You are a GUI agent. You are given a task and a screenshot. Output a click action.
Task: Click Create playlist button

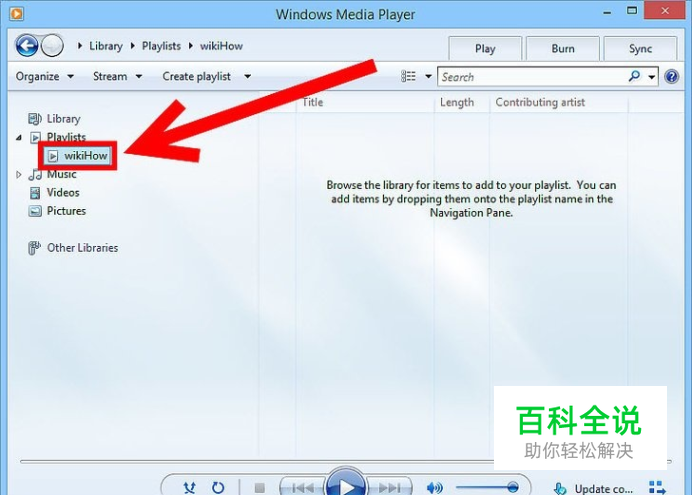[x=196, y=77]
